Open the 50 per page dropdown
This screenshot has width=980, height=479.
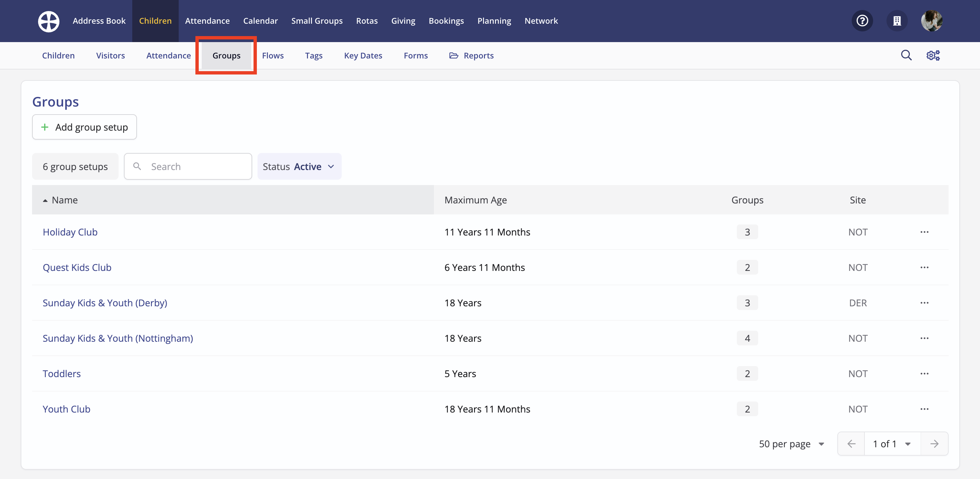pyautogui.click(x=792, y=444)
